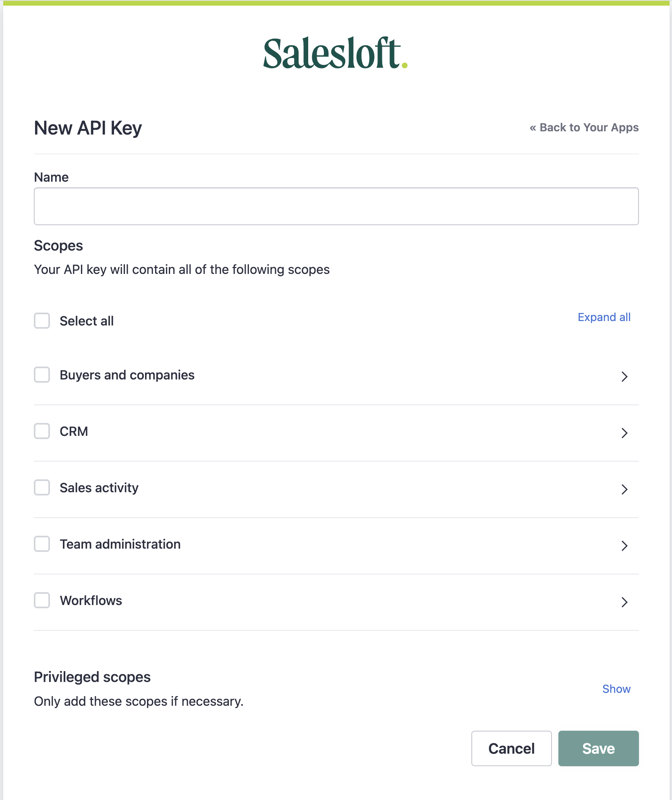The height and width of the screenshot is (800, 672).
Task: Show the Privileged scopes list
Action: [616, 689]
